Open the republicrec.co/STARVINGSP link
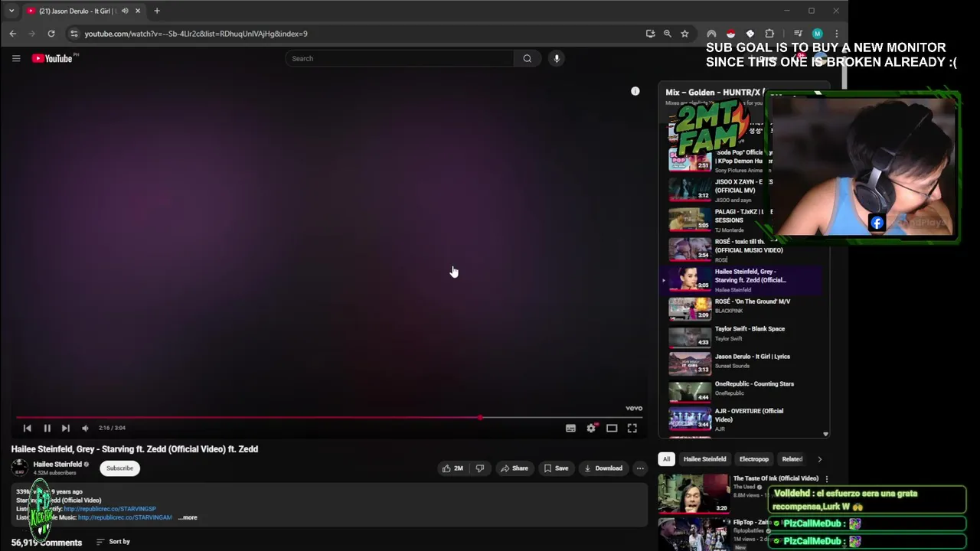Screen dimensions: 980x551 109,509
